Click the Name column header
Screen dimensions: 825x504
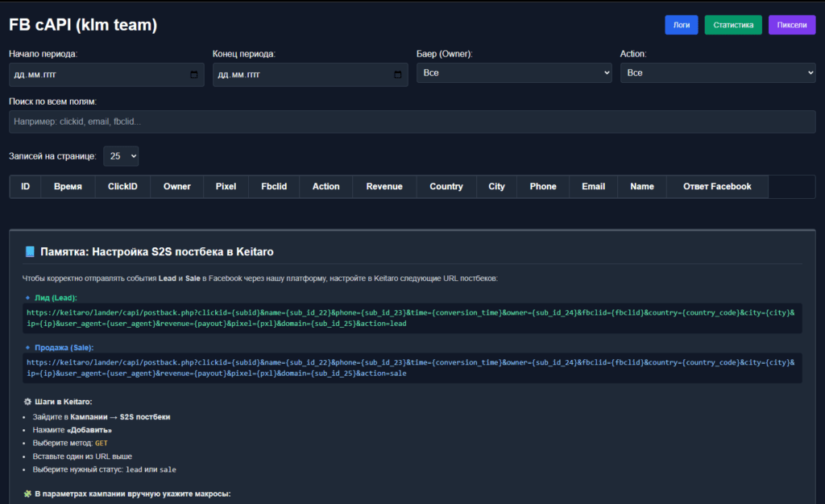[642, 187]
